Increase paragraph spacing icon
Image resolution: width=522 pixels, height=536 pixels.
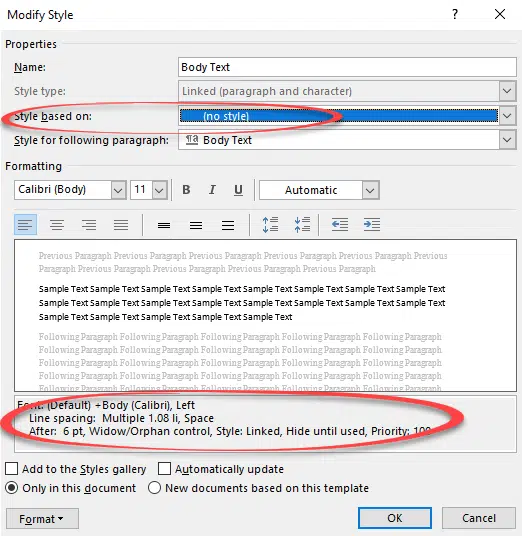[270, 225]
